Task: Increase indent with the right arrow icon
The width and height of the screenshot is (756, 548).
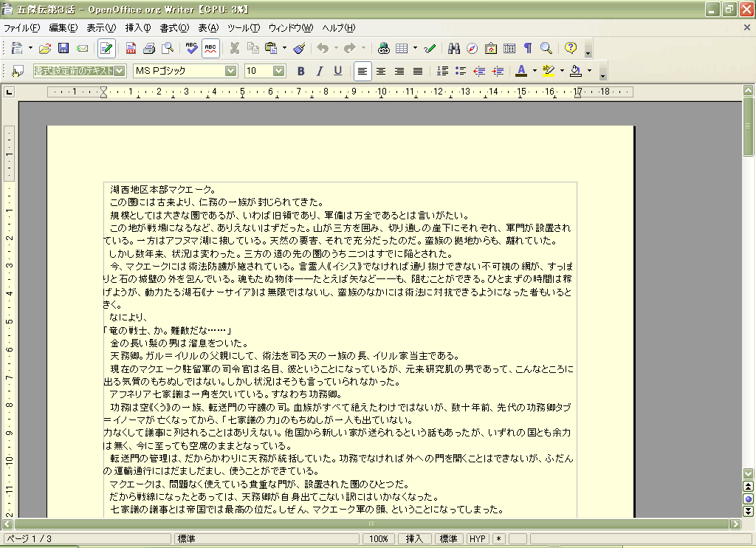Action: tap(498, 72)
